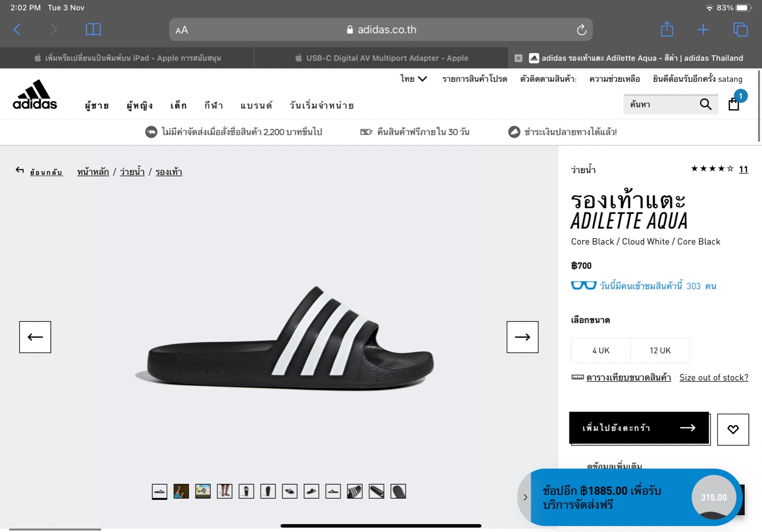
Task: Tap the free returns in 30 days banner
Action: pos(415,132)
